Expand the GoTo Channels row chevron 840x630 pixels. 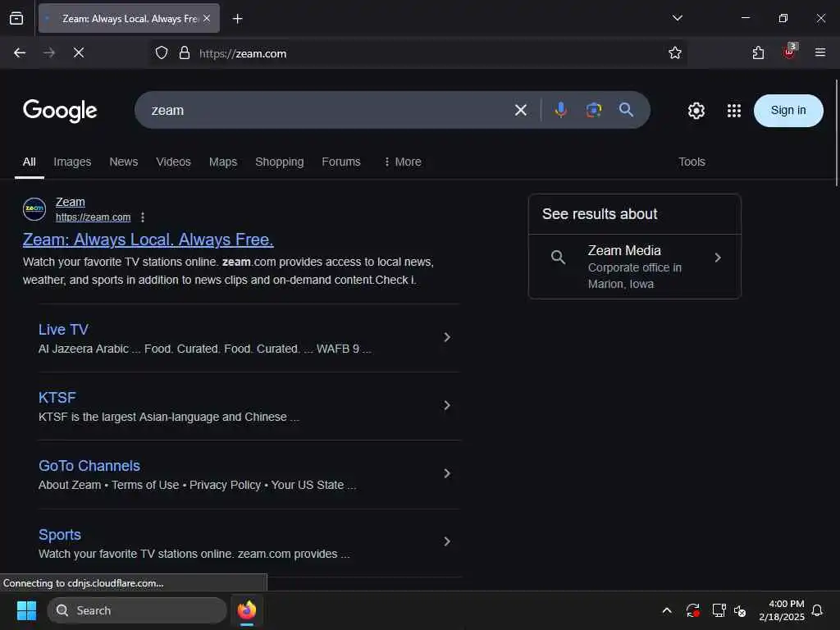pyautogui.click(x=447, y=473)
